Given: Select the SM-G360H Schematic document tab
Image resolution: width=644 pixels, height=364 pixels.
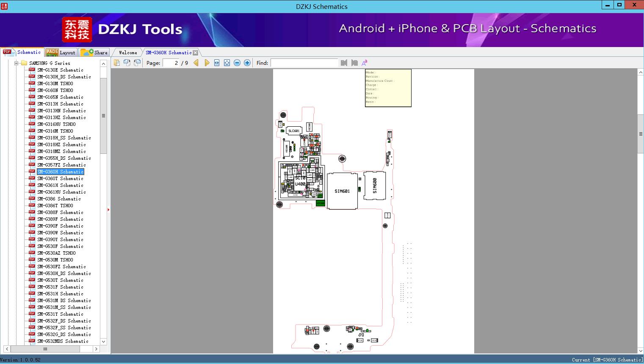Looking at the screenshot, I should (169, 53).
